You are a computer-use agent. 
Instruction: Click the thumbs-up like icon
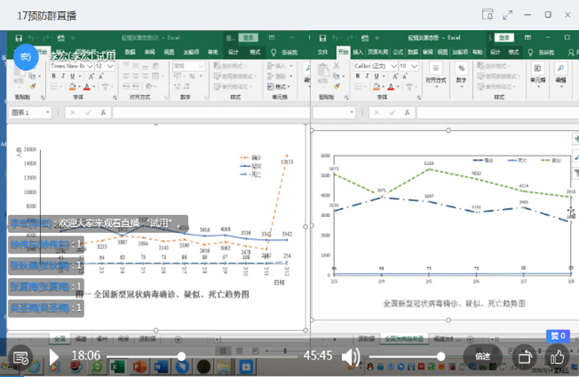click(557, 357)
